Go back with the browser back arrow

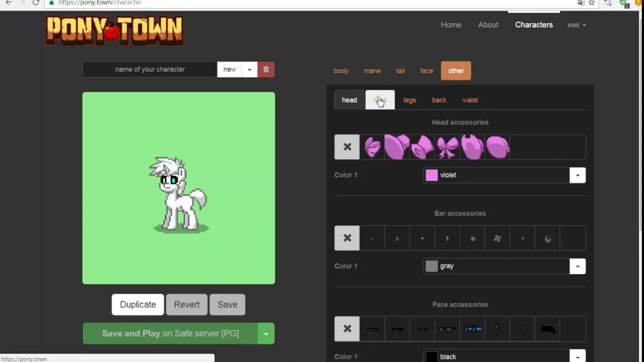pyautogui.click(x=8, y=3)
